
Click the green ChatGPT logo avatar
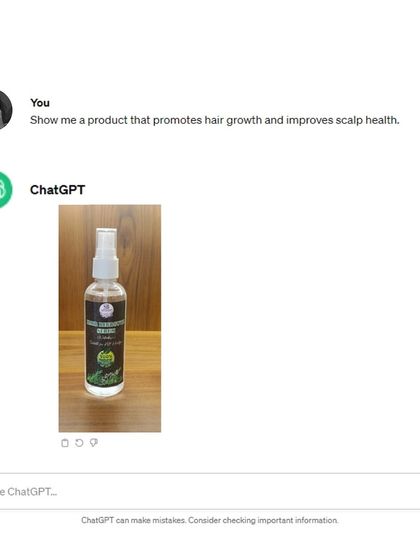pos(5,190)
